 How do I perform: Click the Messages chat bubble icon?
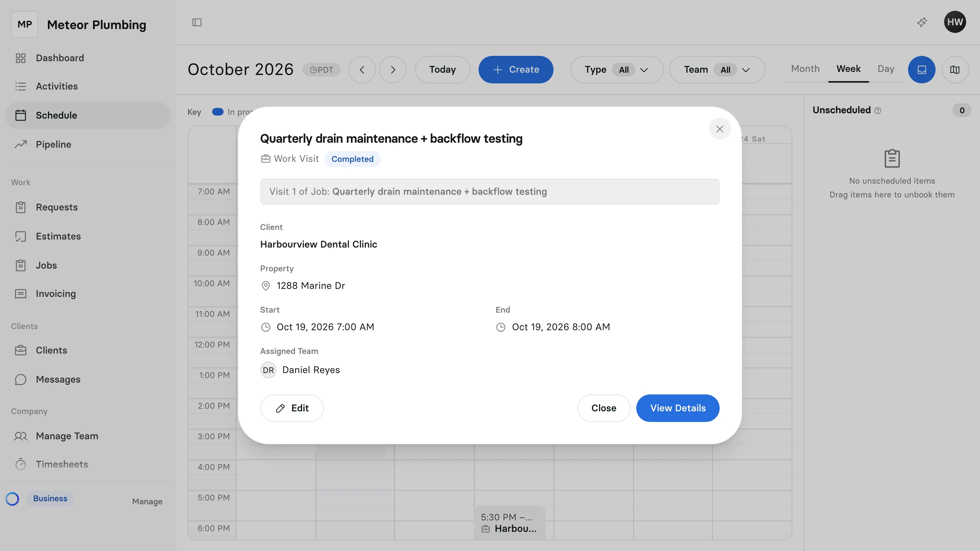pos(21,379)
